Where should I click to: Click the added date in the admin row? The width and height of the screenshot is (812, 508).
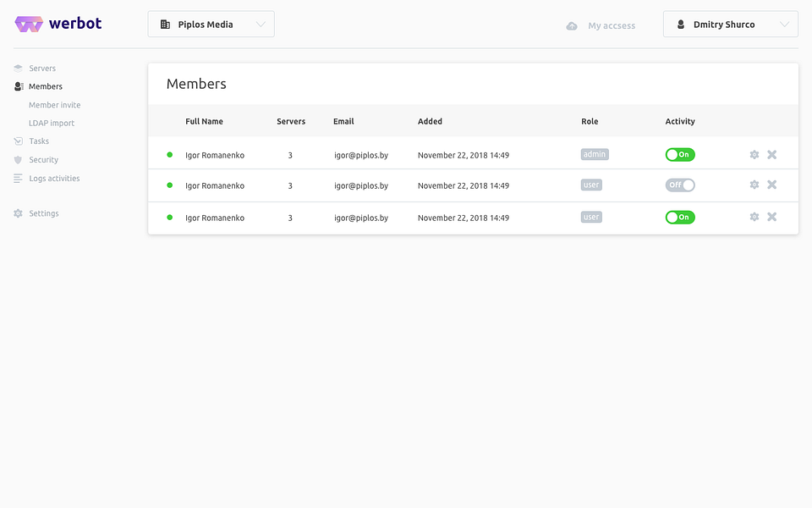[x=464, y=155]
